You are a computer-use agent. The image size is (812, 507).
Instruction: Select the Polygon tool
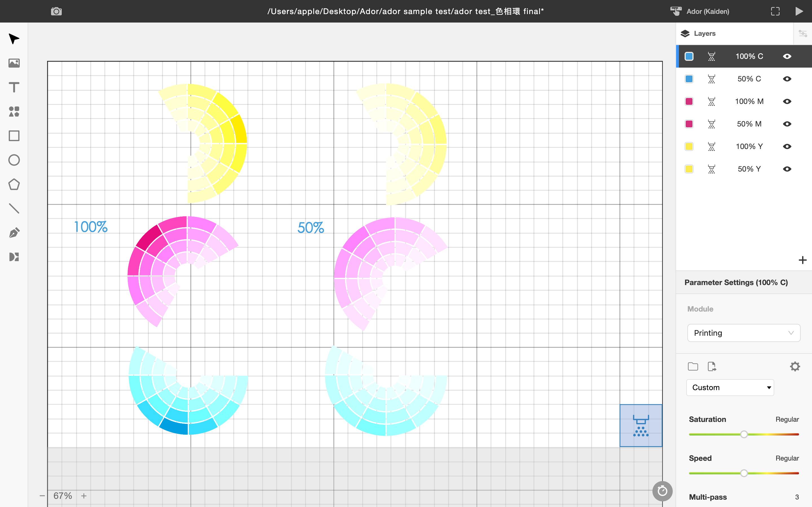(x=14, y=184)
